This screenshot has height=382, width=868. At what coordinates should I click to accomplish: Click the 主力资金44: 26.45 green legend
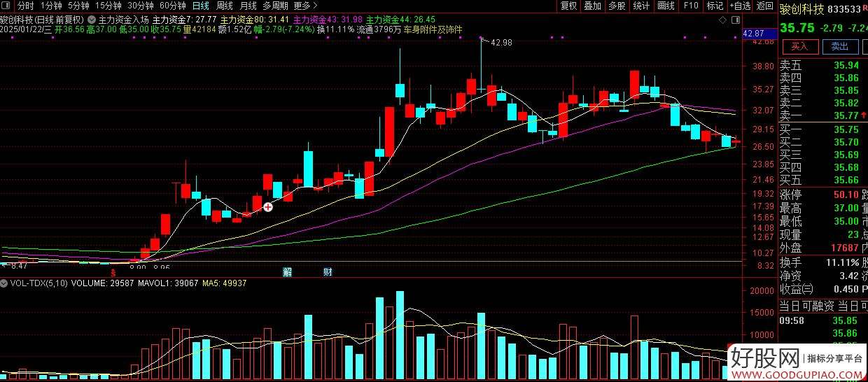[400, 20]
